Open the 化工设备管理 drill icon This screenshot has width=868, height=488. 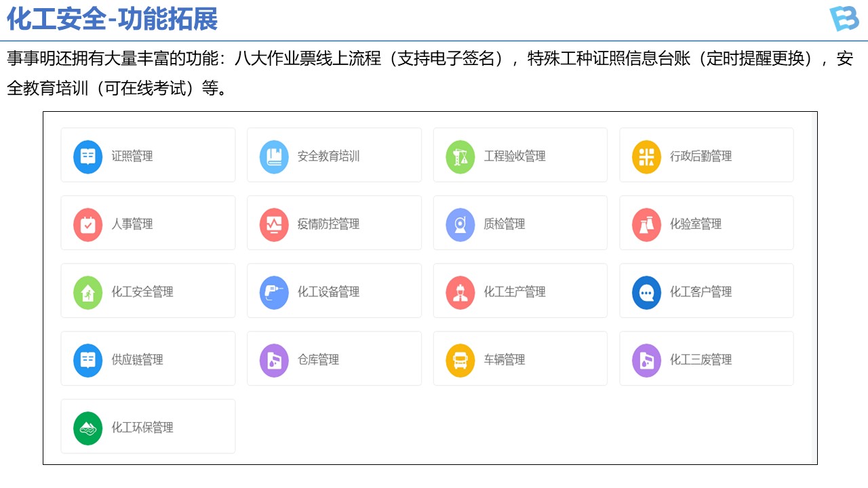click(274, 292)
